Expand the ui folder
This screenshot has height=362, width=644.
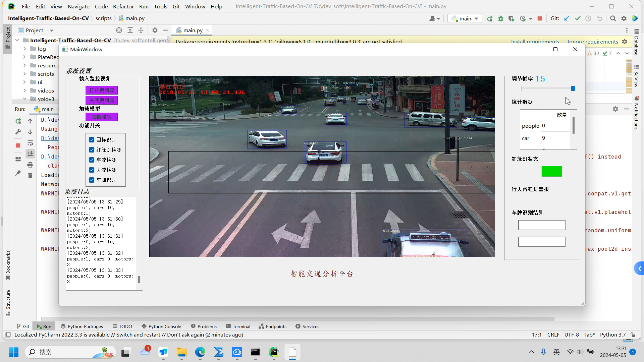click(24, 82)
